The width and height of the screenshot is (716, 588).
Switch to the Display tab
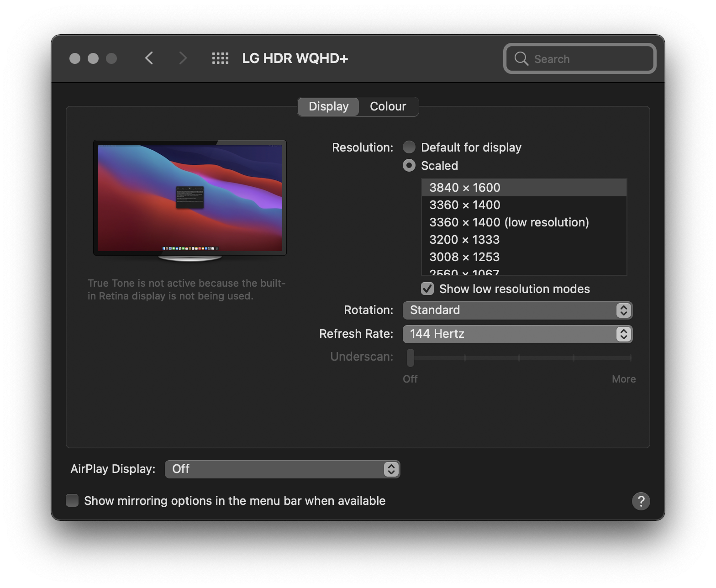328,106
